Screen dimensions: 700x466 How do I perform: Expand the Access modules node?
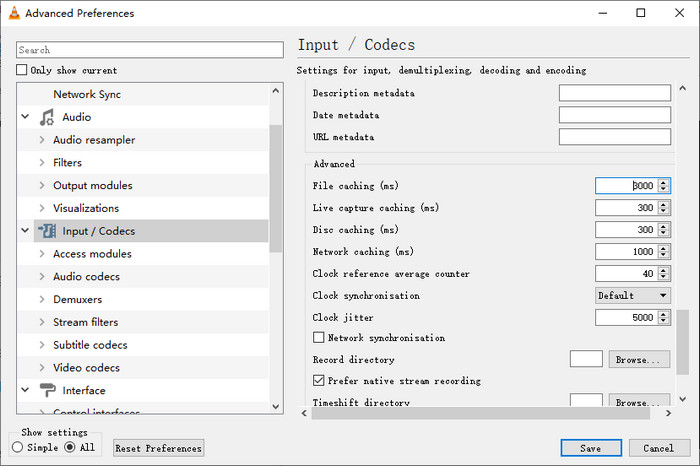42,254
